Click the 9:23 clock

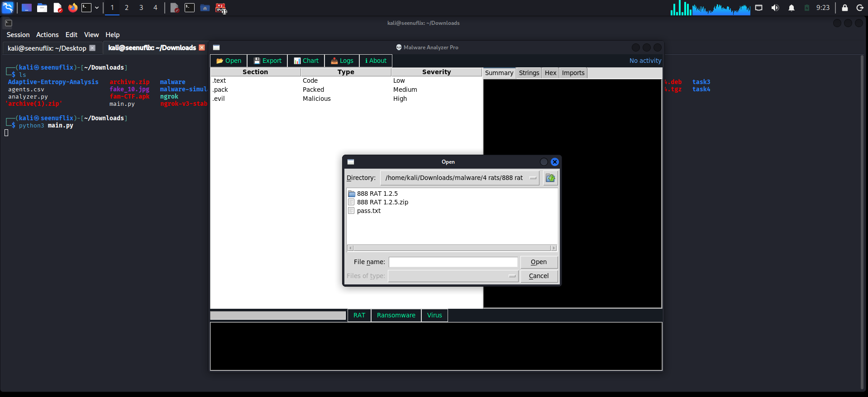click(x=823, y=8)
